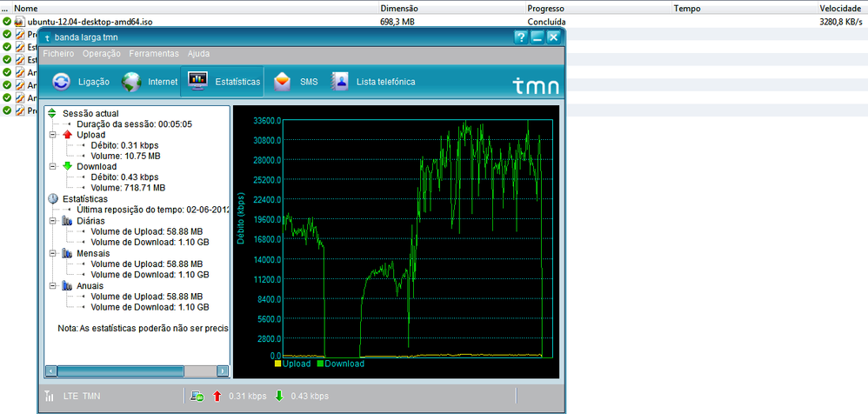Click the '3280,8 KB/s' speed cell
Viewport: 868px width, 414px height.
point(841,22)
